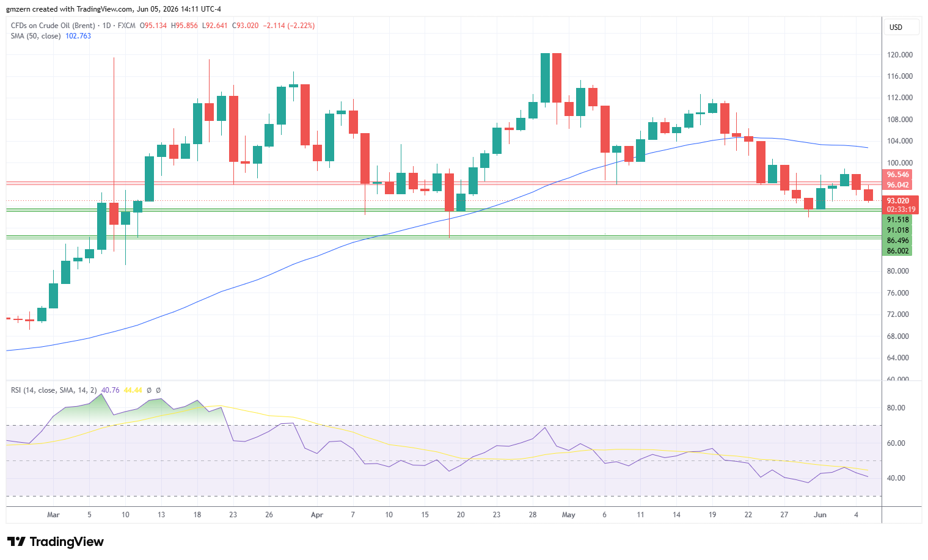Click the green 91.518 price tag
Viewport: 928px width, 560px height.
coord(898,220)
